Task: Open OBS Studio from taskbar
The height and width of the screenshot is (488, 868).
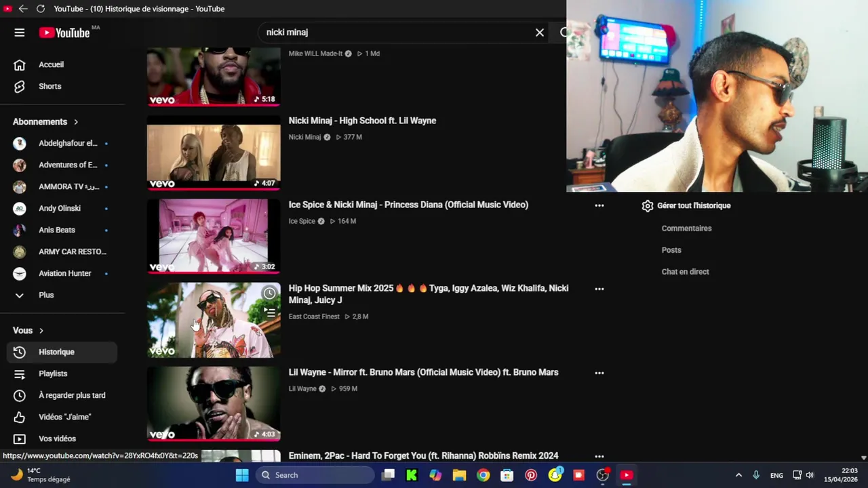Action: (602, 475)
